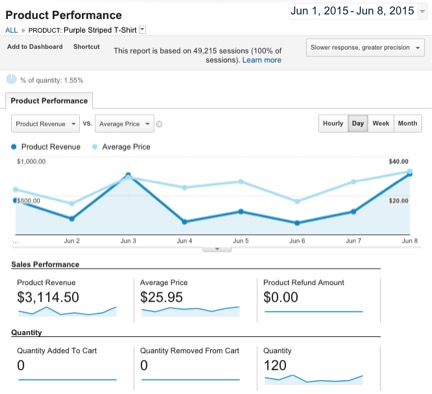Screen dimensions: 432x394
Task: Click the Quantity 120 value
Action: [x=275, y=365]
